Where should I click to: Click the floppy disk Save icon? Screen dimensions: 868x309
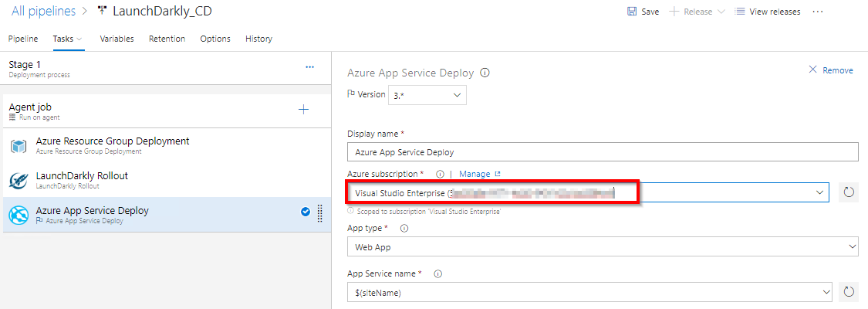click(x=632, y=12)
